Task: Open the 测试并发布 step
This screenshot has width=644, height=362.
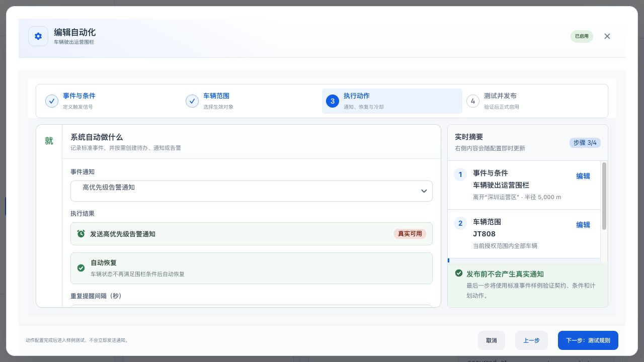Action: 532,101
